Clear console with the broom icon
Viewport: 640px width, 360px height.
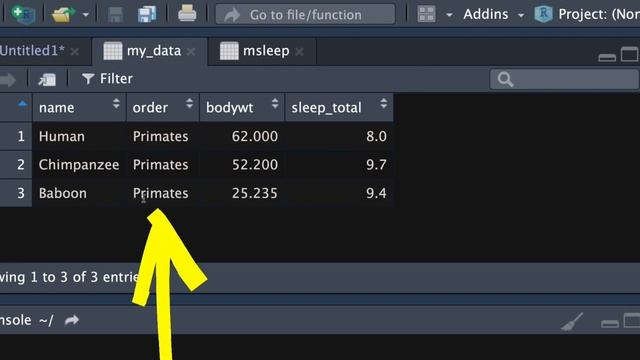[572, 322]
